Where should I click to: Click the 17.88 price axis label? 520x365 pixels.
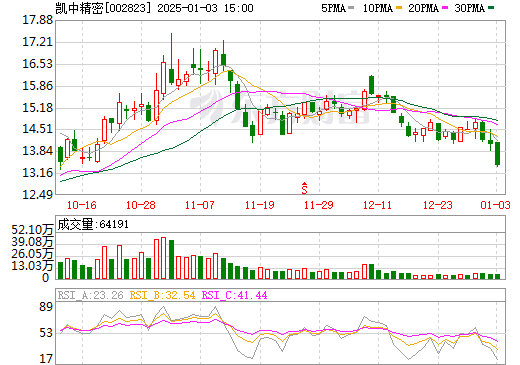click(x=37, y=20)
